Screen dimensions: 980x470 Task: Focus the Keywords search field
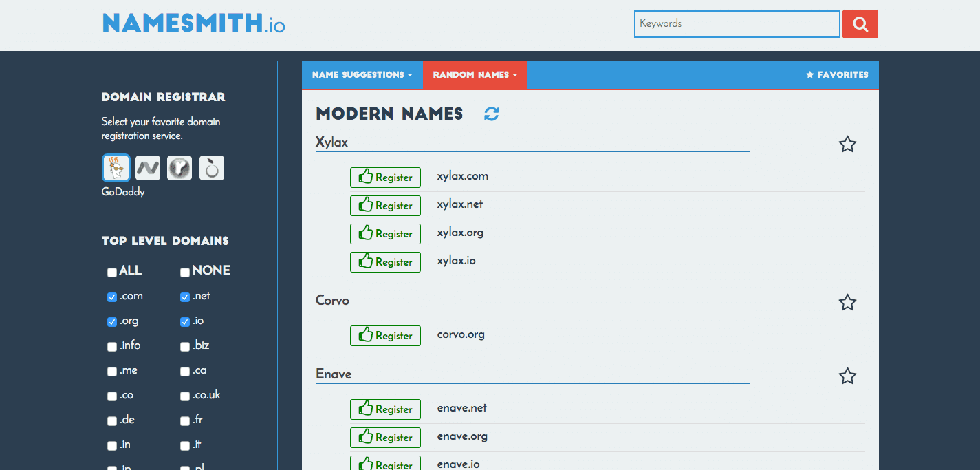pyautogui.click(x=737, y=24)
